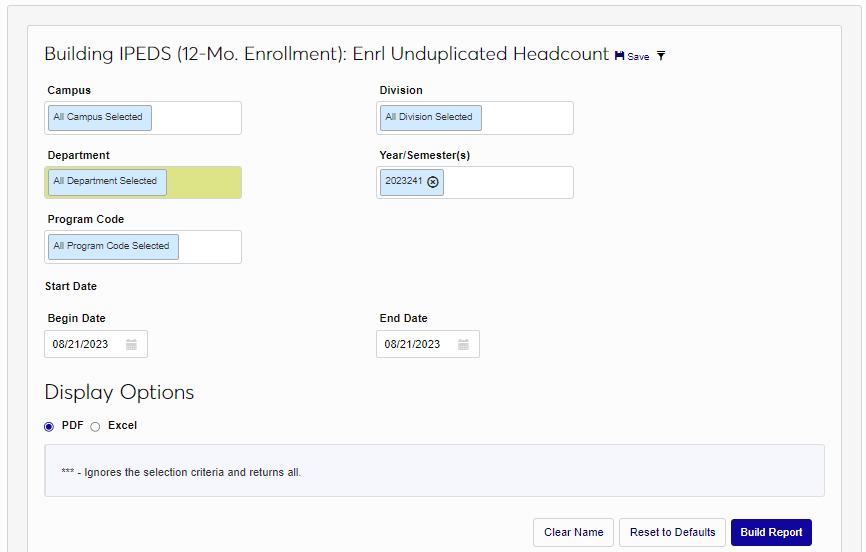Open the Department selection box
The height and width of the screenshot is (552, 866).
pos(203,182)
